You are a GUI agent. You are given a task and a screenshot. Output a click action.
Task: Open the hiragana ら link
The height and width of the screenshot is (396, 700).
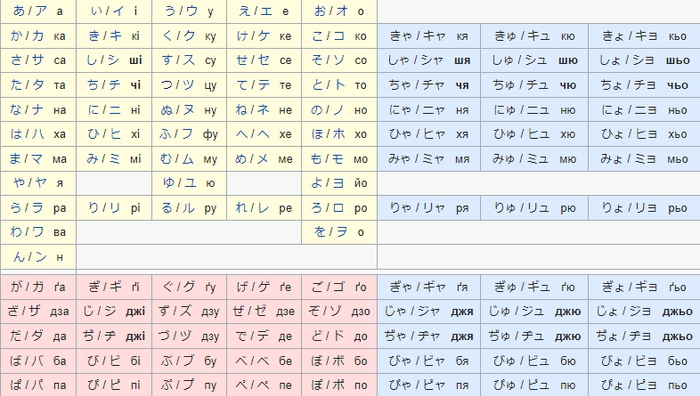pyautogui.click(x=16, y=208)
